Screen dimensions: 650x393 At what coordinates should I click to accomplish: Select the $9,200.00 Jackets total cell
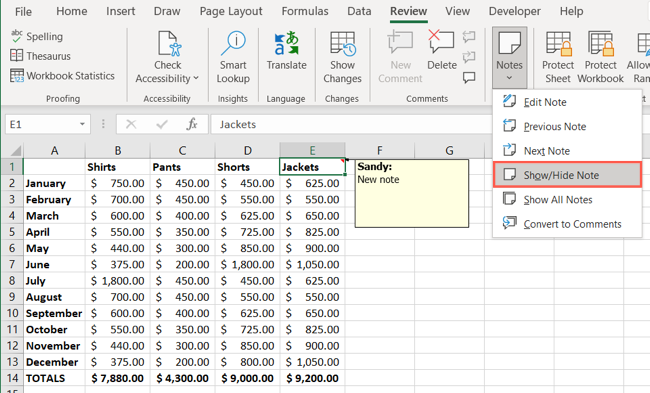[x=312, y=378]
